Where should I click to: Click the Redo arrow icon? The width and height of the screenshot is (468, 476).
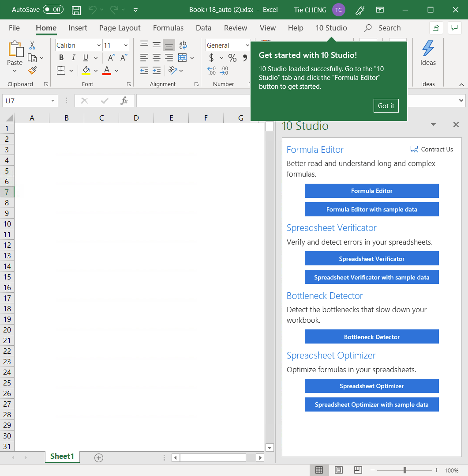(x=114, y=10)
